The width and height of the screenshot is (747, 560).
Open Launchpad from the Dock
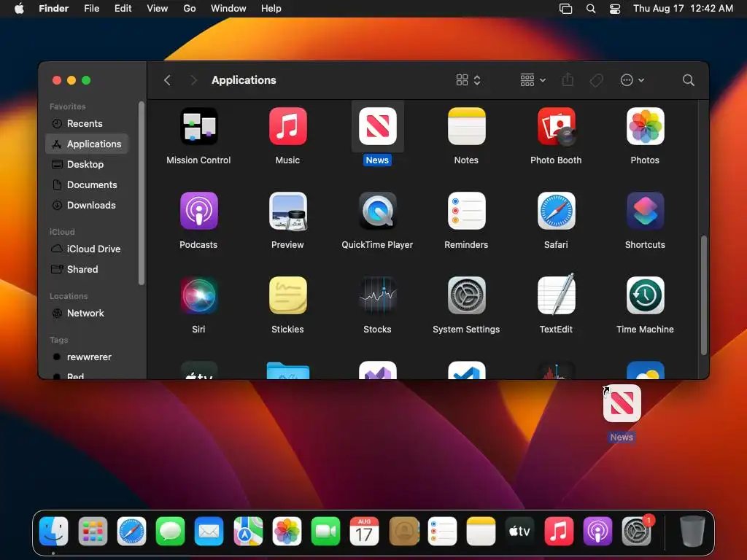93,531
